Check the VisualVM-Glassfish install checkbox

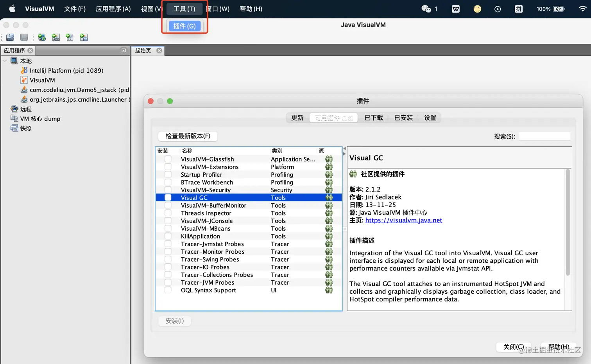[x=168, y=159]
